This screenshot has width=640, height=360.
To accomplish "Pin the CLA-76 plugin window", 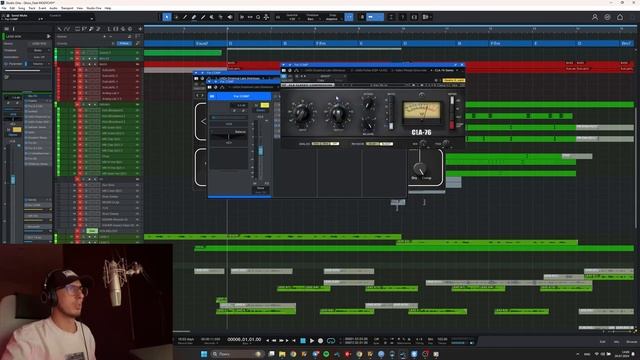I will pos(456,64).
